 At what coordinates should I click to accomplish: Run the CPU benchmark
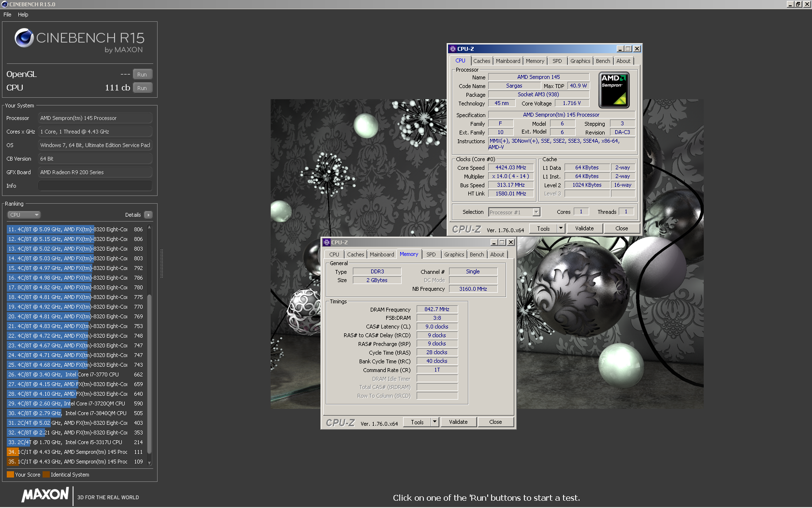(x=142, y=88)
